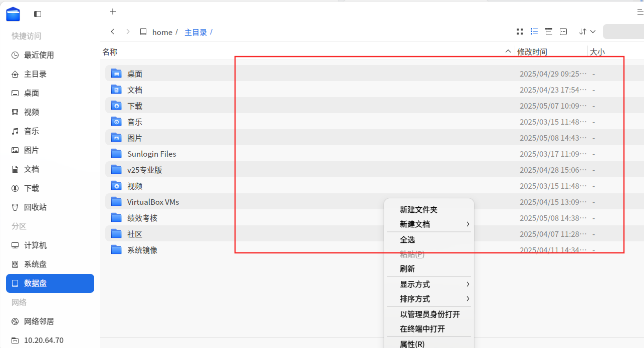644x348 pixels.
Task: Open 回收站 in the sidebar
Action: pyautogui.click(x=50, y=207)
